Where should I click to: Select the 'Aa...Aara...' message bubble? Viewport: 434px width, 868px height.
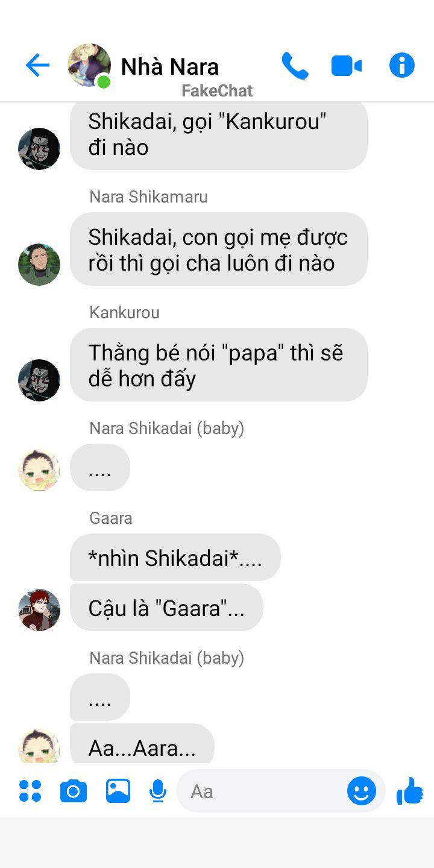[x=142, y=744]
